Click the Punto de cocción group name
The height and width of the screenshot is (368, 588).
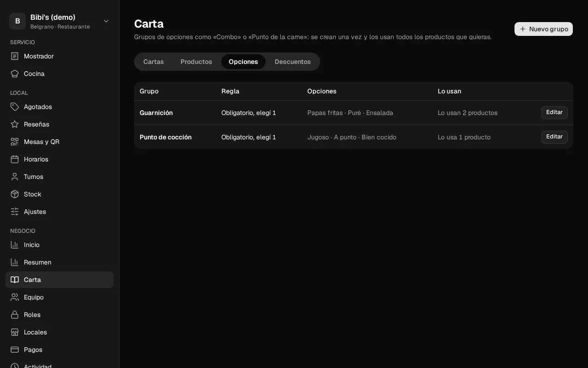pyautogui.click(x=165, y=137)
